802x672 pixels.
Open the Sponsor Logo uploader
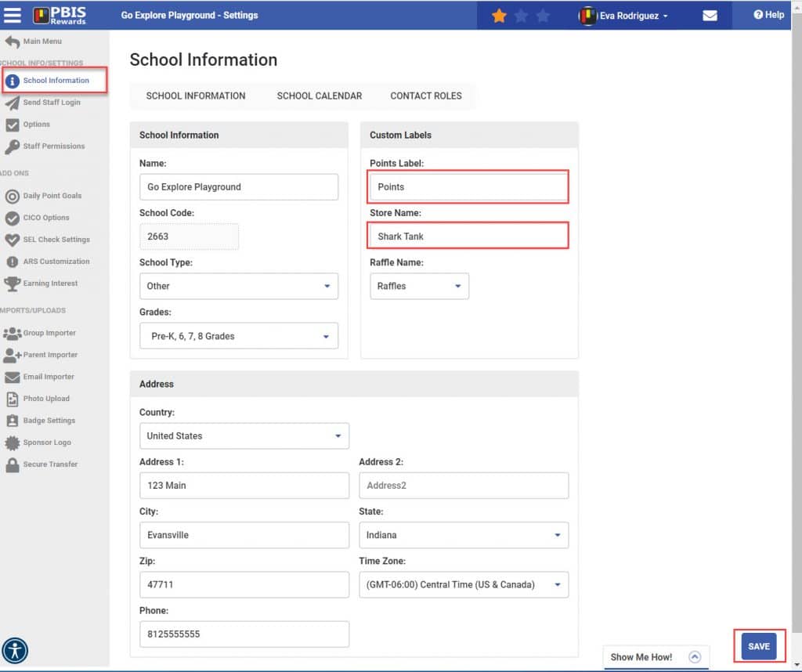point(49,442)
